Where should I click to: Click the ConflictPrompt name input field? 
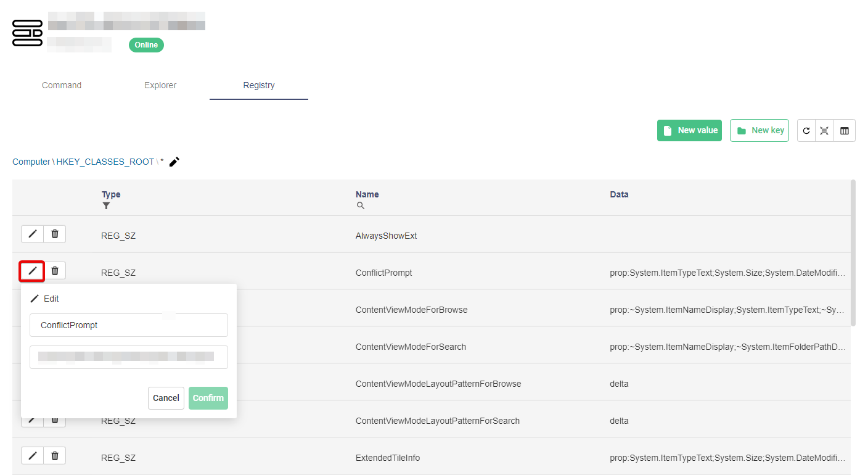point(129,325)
